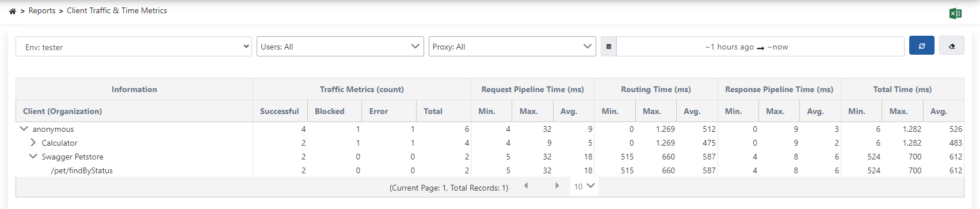Click the Information group header
The height and width of the screenshot is (209, 980).
click(134, 89)
